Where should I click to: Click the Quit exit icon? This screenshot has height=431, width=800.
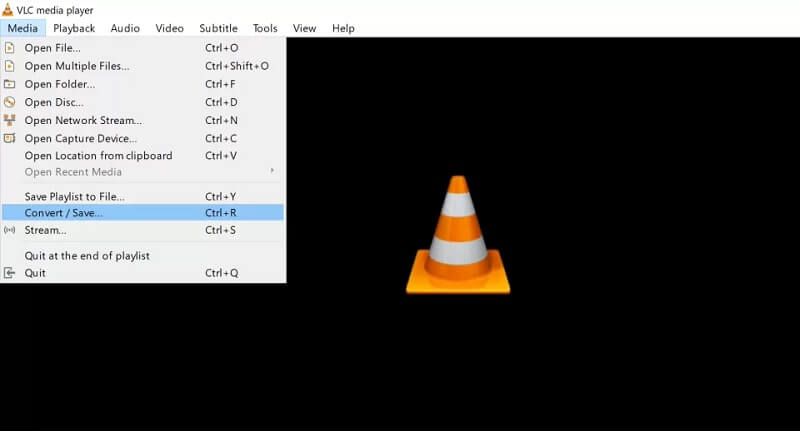coord(9,273)
